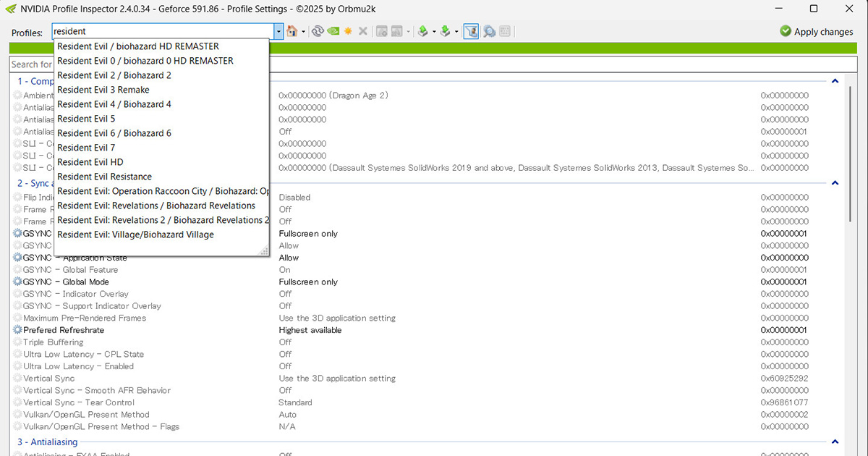Image resolution: width=868 pixels, height=456 pixels.
Task: Click the refresh profiles arrows icon
Action: click(318, 32)
